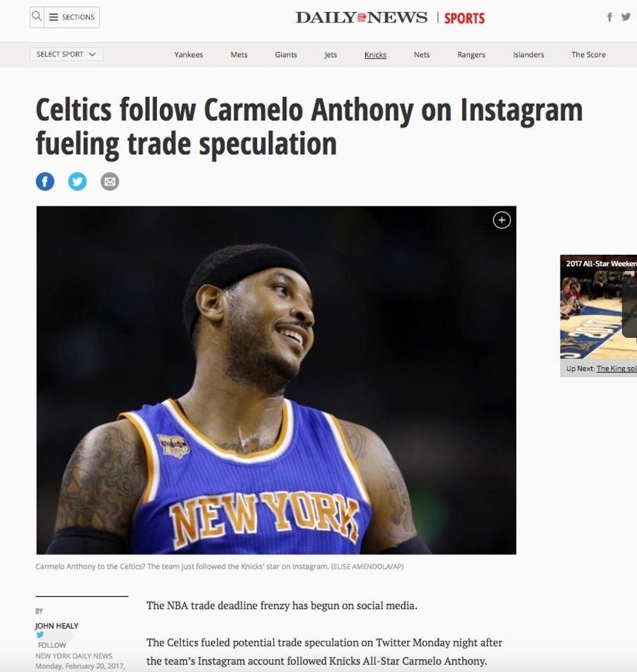Open the 2017 All-Star Weekend video thumbnail
This screenshot has height=672, width=637.
click(598, 308)
